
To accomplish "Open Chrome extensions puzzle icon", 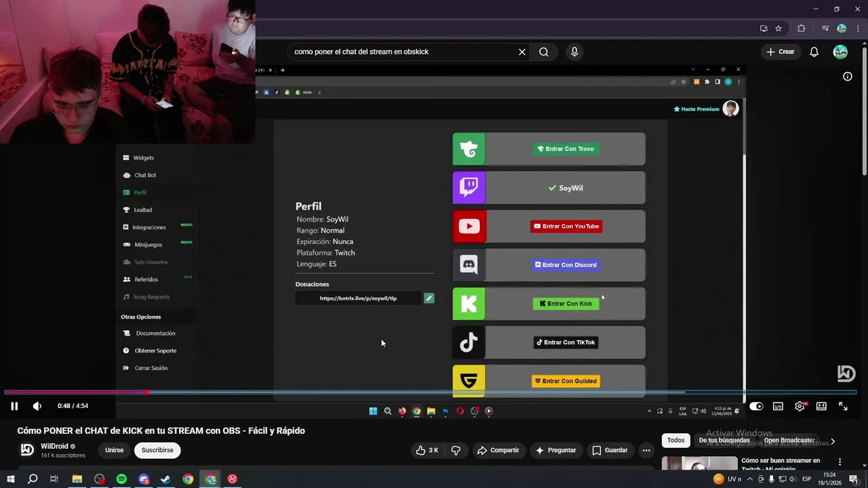I will pyautogui.click(x=802, y=28).
